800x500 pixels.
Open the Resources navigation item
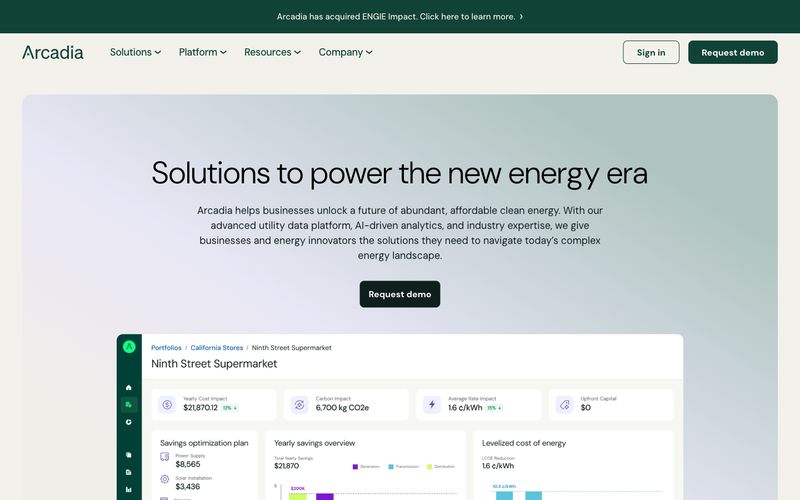(x=272, y=52)
